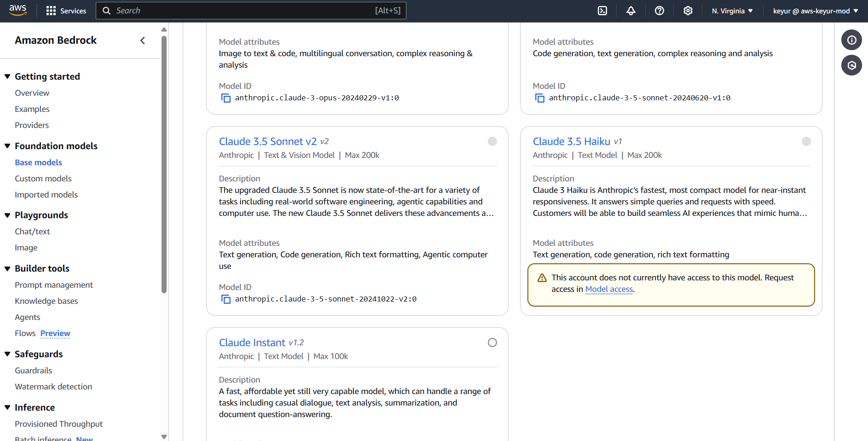
Task: Open the info panel circle icon
Action: tap(851, 40)
